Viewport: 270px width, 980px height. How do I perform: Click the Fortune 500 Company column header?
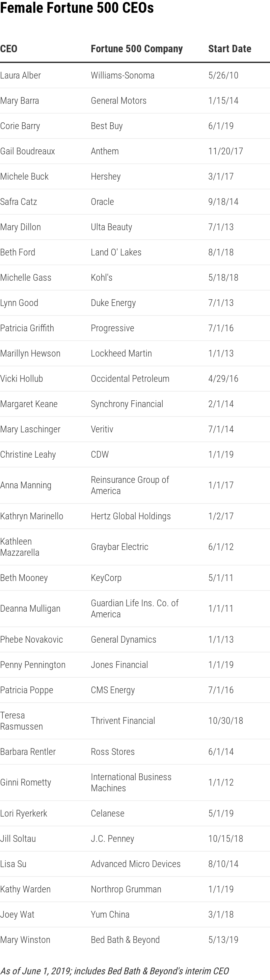(x=137, y=49)
